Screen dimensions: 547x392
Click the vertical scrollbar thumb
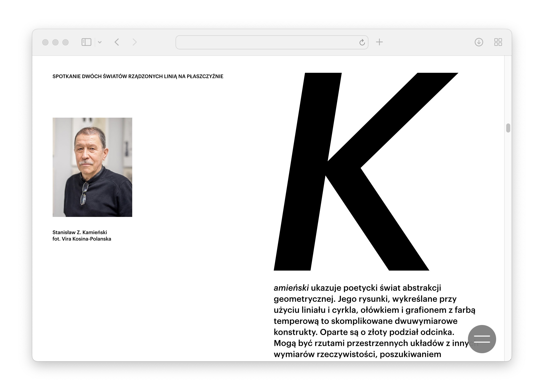pos(508,128)
